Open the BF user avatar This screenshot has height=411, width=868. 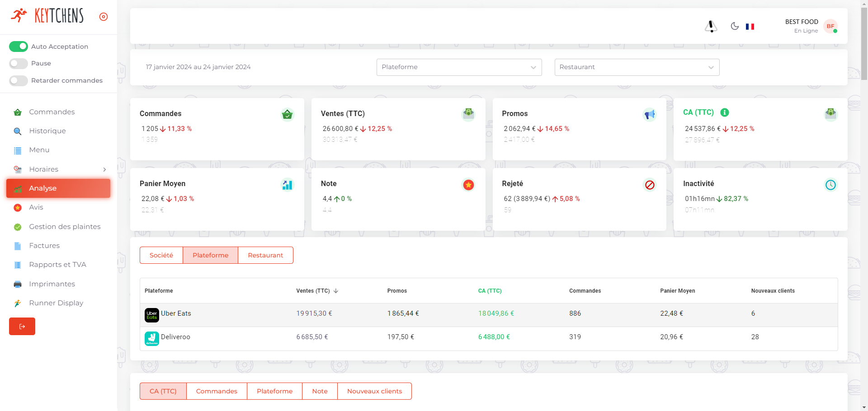coord(830,26)
